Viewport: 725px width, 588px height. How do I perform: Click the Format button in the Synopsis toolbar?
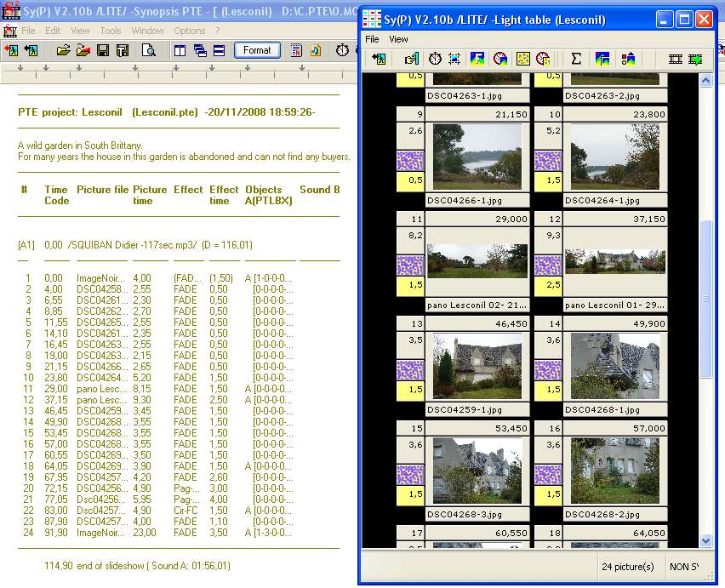pos(257,50)
